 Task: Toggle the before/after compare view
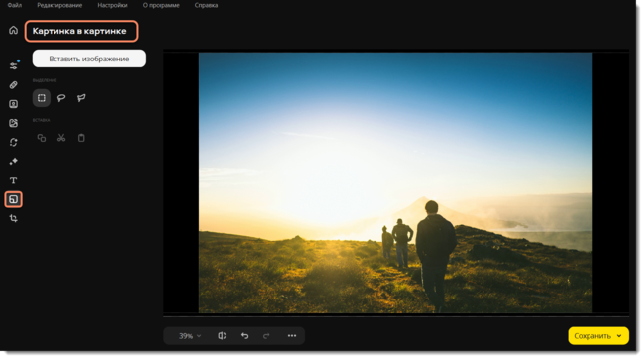click(x=222, y=336)
